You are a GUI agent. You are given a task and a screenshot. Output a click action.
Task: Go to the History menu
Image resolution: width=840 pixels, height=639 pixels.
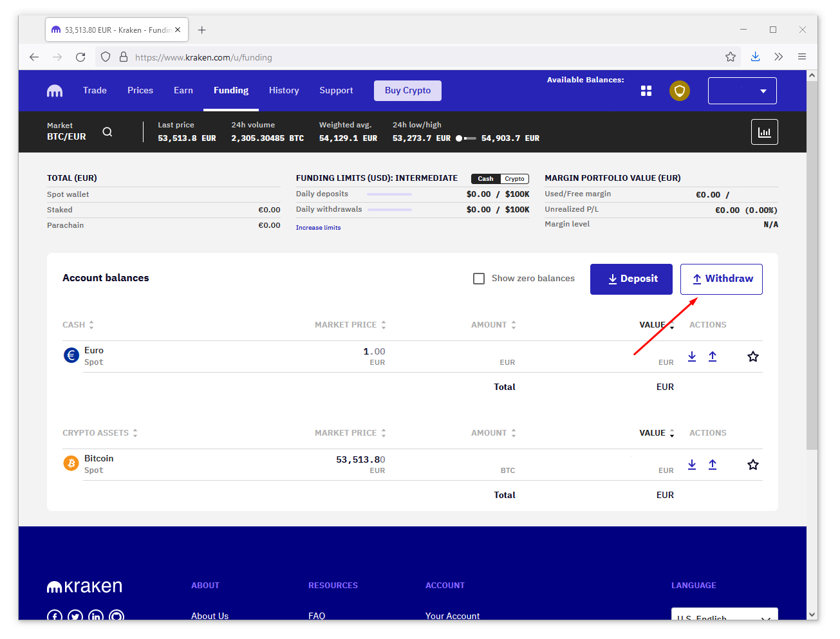tap(284, 91)
